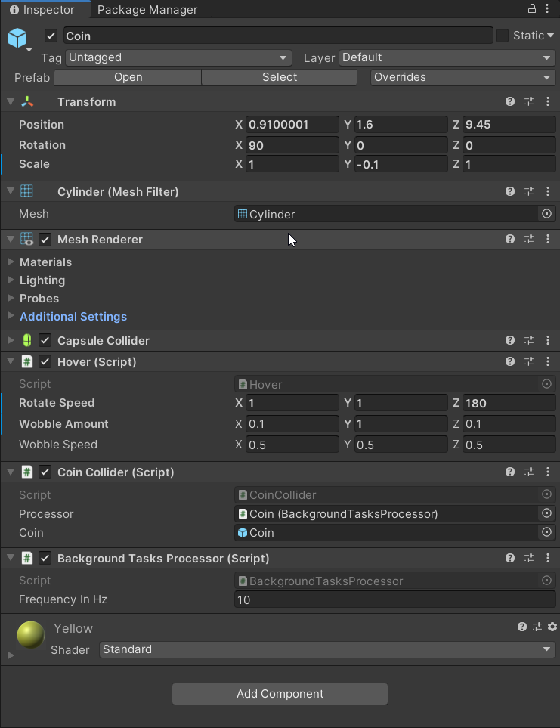Open the Tag dropdown showing Untagged
This screenshot has height=728, width=560.
[x=178, y=57]
